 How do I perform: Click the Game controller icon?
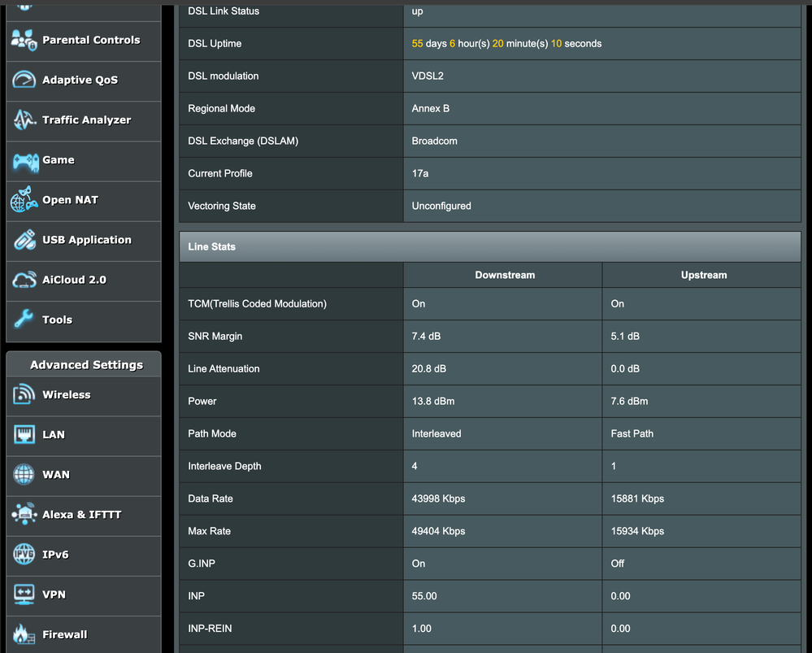pyautogui.click(x=24, y=160)
